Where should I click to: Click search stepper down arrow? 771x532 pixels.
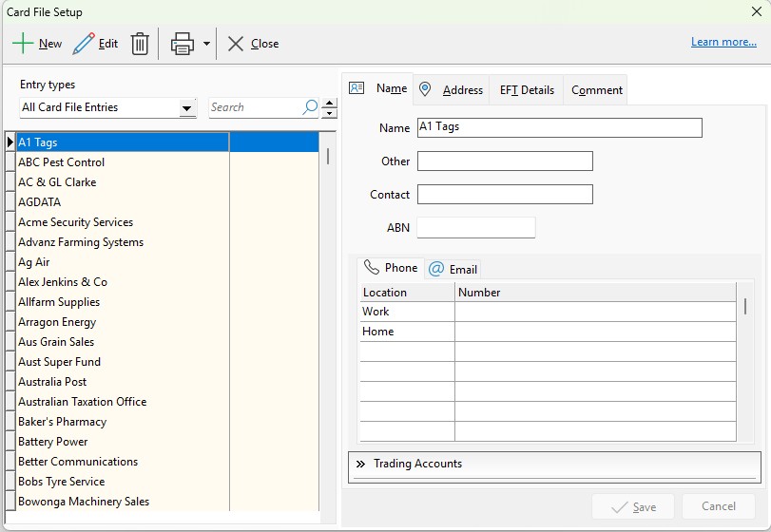[330, 113]
